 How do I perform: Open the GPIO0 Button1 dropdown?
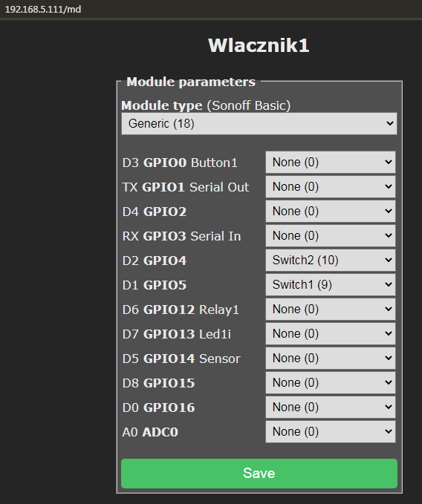[331, 163]
